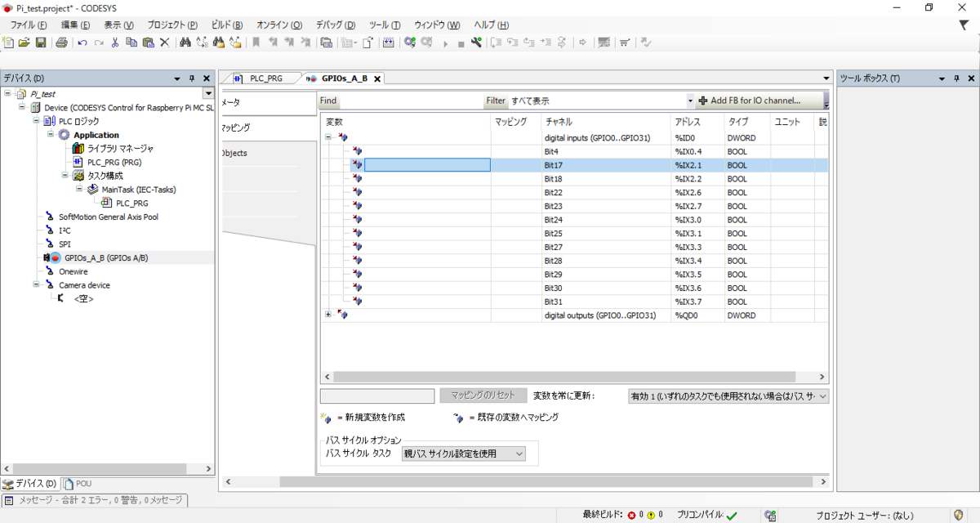
Task: Cut selection with the scissors icon
Action: pyautogui.click(x=115, y=42)
